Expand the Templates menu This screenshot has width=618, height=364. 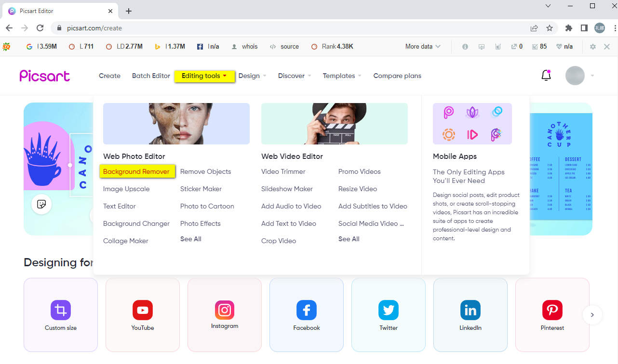342,76
